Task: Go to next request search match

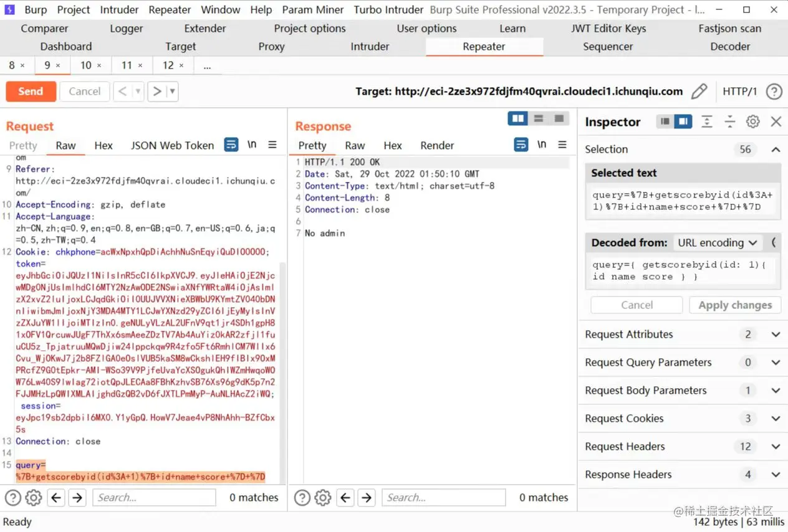Action: point(77,497)
